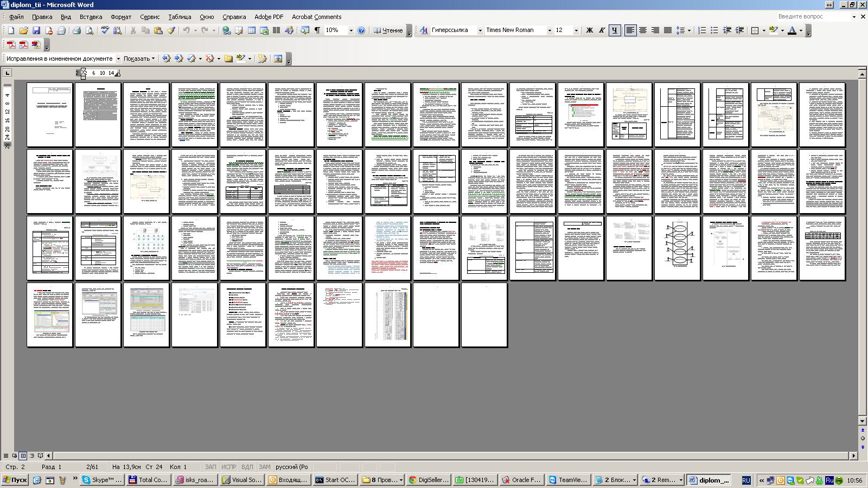Viewport: 868px width, 488px height.
Task: Open the Вставка menu
Action: [91, 17]
